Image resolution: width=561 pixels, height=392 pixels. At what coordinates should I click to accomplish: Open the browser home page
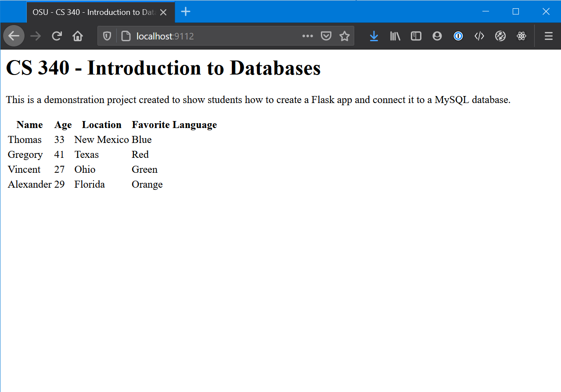point(78,36)
